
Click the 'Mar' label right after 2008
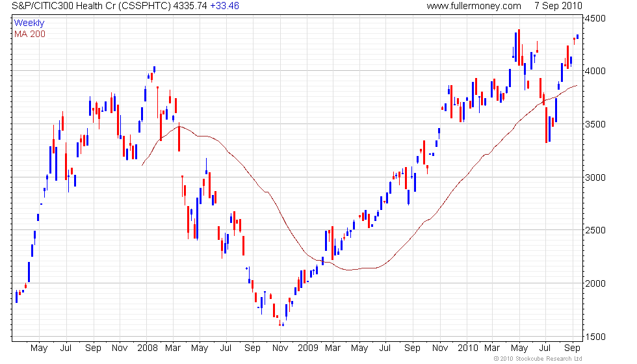[x=173, y=348]
